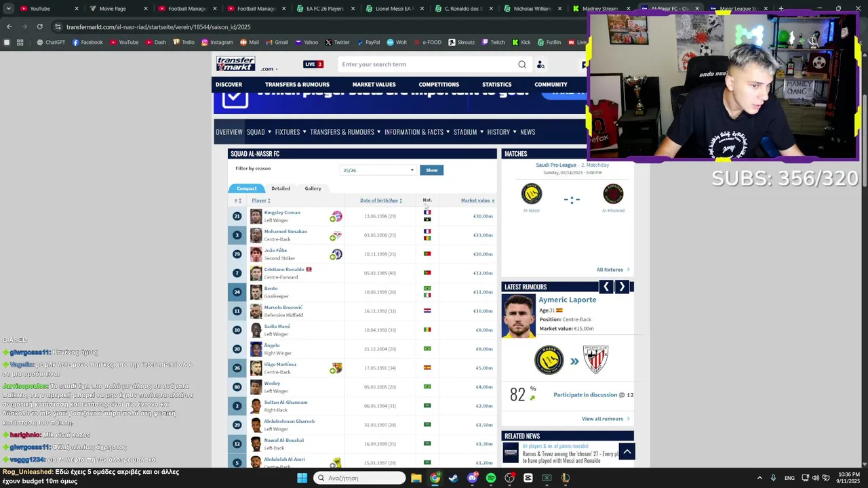Screen dimensions: 868x488
Task: Open the .com domain selector
Action: 269,68
